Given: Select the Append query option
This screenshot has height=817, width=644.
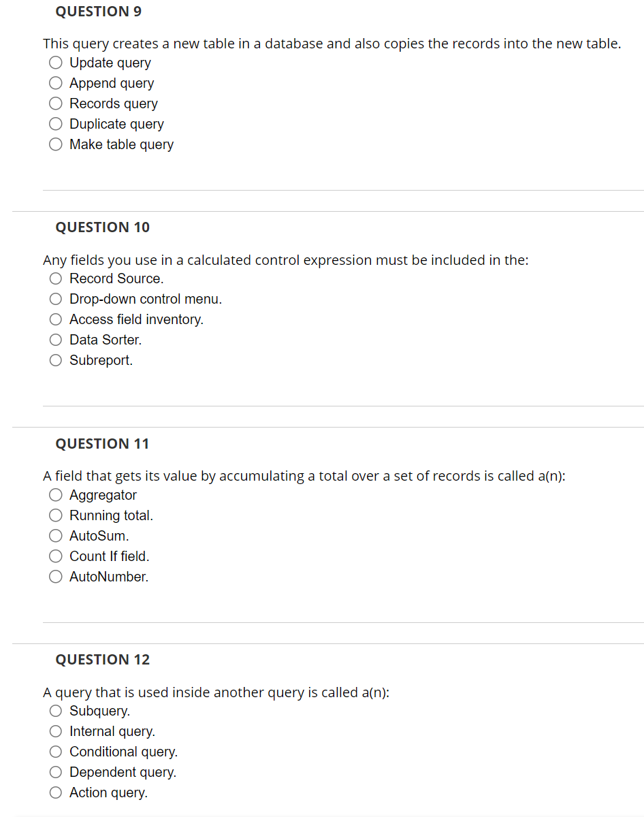Looking at the screenshot, I should point(55,82).
